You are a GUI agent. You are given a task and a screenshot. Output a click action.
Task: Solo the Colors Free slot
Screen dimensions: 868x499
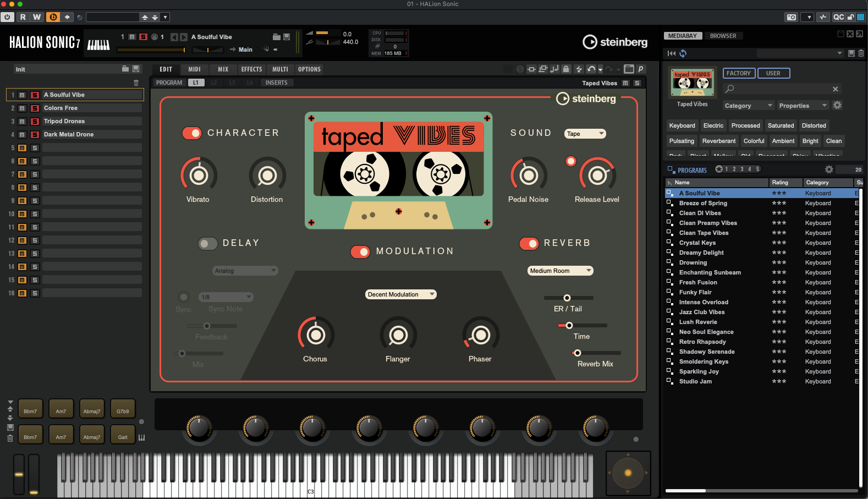tap(35, 108)
